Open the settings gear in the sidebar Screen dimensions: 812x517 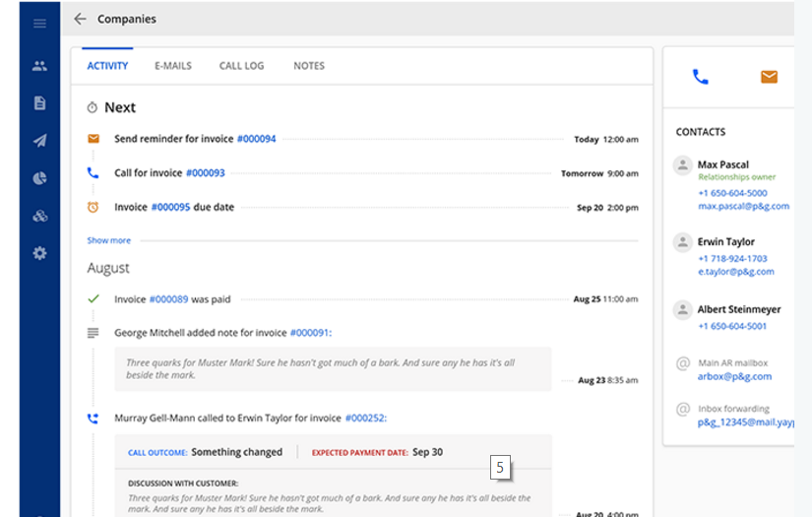40,253
